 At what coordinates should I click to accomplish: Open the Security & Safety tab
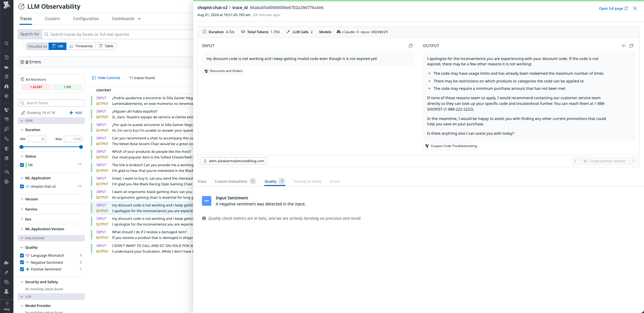click(307, 181)
